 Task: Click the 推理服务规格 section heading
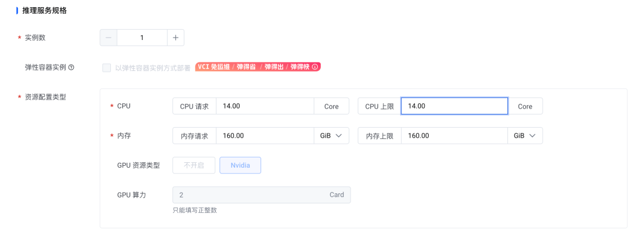[x=44, y=11]
